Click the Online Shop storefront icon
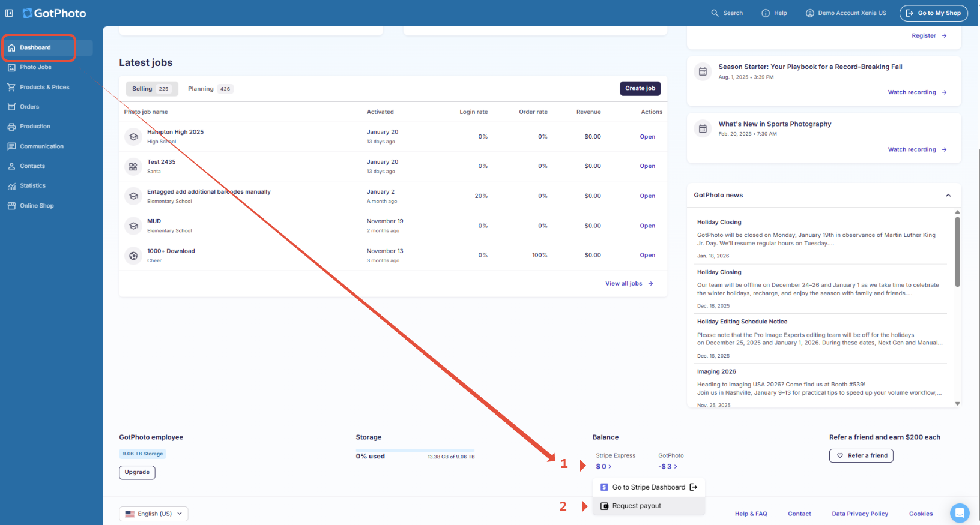 click(x=11, y=206)
